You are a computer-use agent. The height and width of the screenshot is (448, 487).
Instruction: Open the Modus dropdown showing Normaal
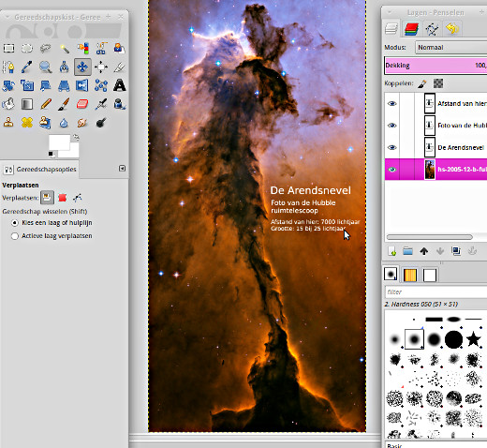(450, 48)
